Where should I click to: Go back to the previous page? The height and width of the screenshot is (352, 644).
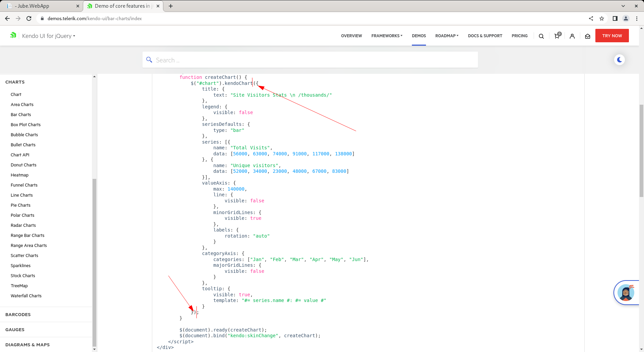point(7,18)
